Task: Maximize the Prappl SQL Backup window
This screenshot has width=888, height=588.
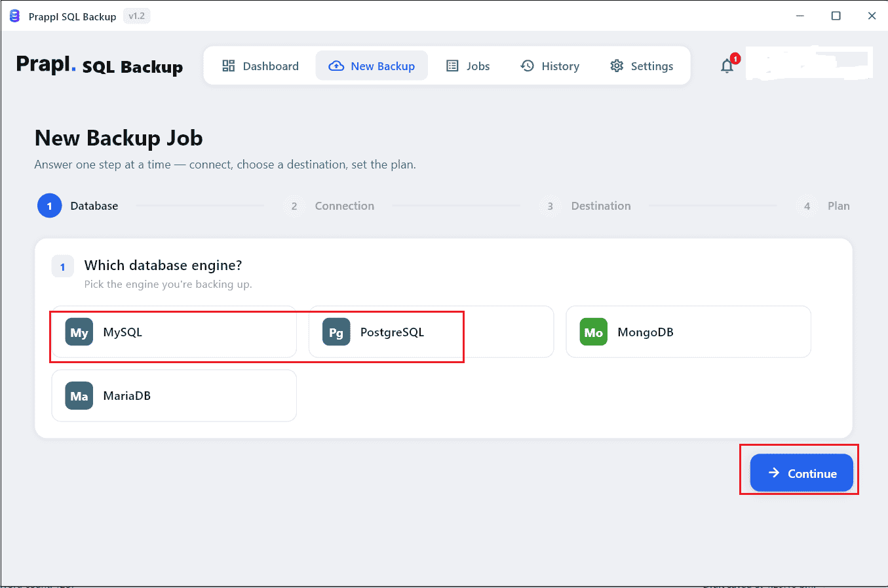Action: 836,16
